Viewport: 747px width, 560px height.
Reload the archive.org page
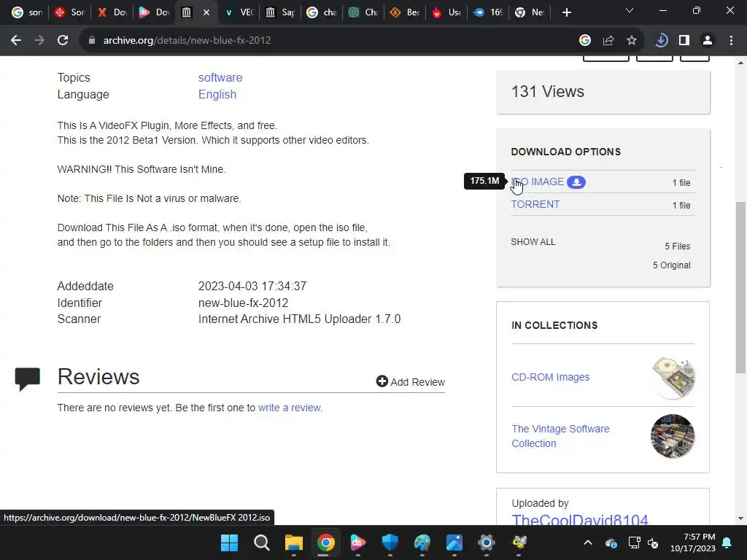pos(63,41)
